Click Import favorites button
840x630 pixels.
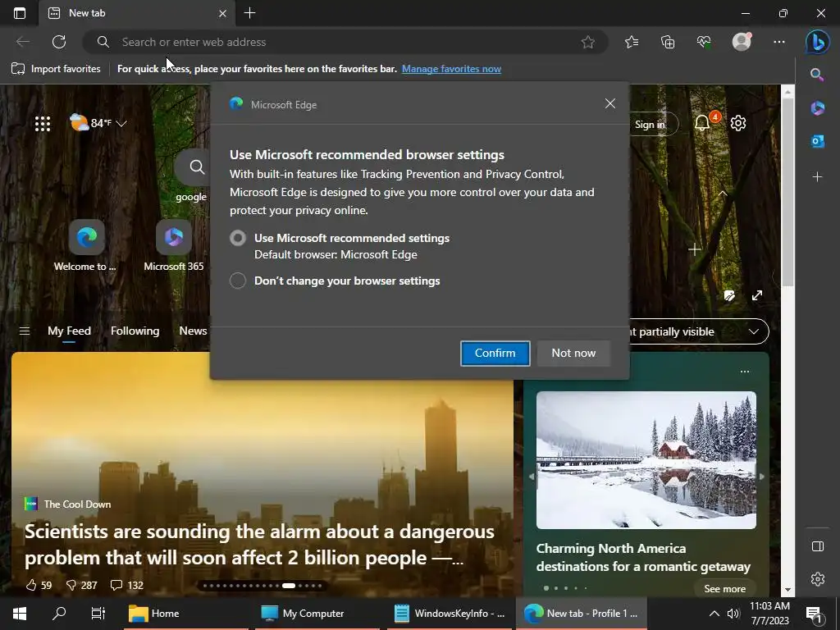point(56,69)
